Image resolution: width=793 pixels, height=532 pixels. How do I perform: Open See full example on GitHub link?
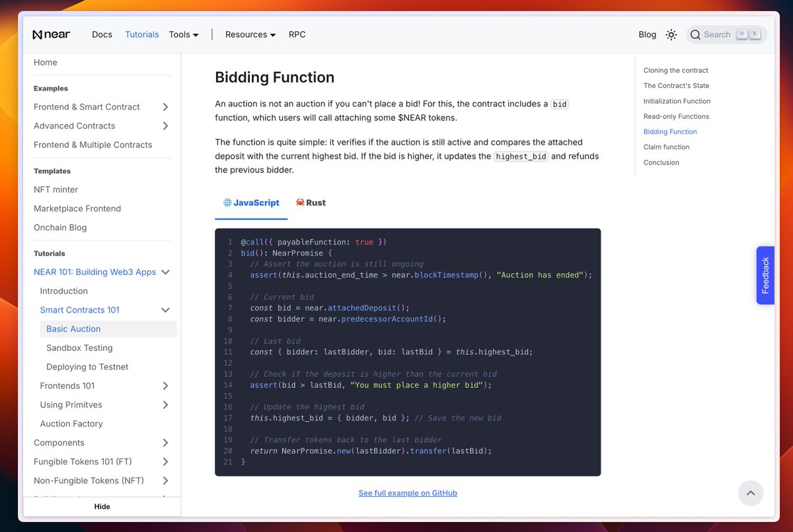pyautogui.click(x=408, y=493)
